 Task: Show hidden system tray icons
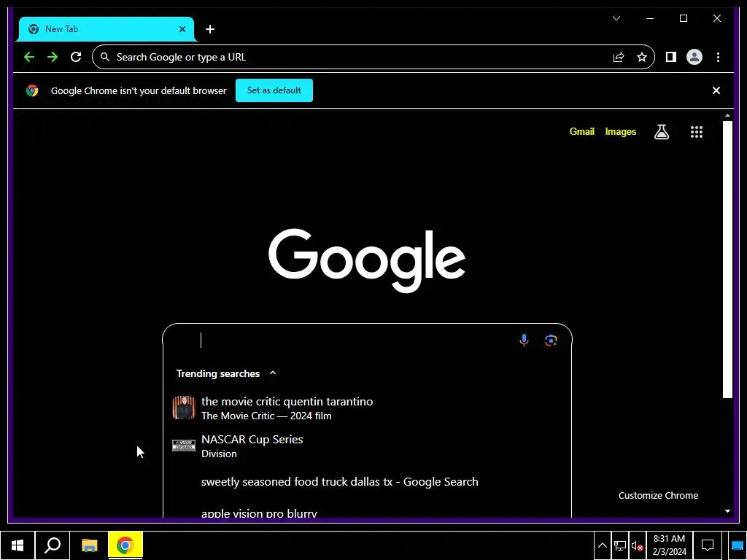(602, 545)
